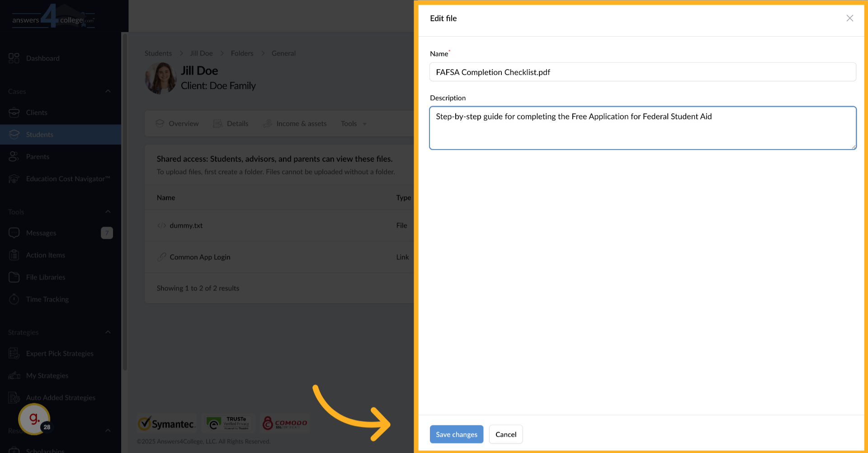Viewport: 868px width, 453px height.
Task: Collapse the Tools sidebar section
Action: click(x=108, y=212)
